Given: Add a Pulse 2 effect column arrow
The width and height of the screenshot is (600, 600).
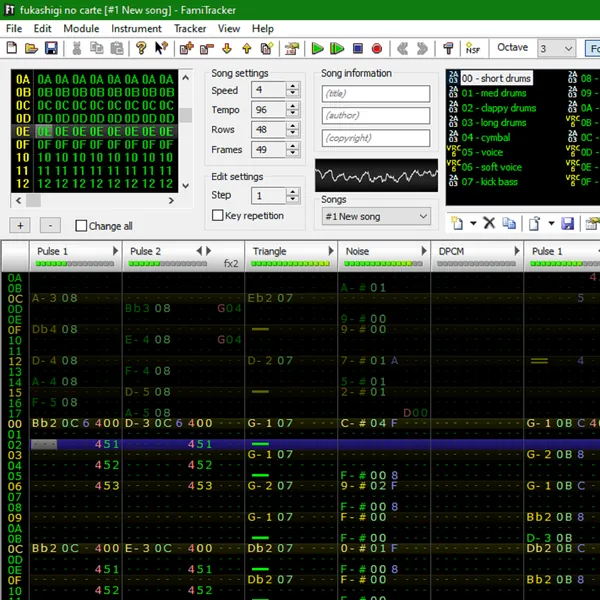Looking at the screenshot, I should pos(209,251).
